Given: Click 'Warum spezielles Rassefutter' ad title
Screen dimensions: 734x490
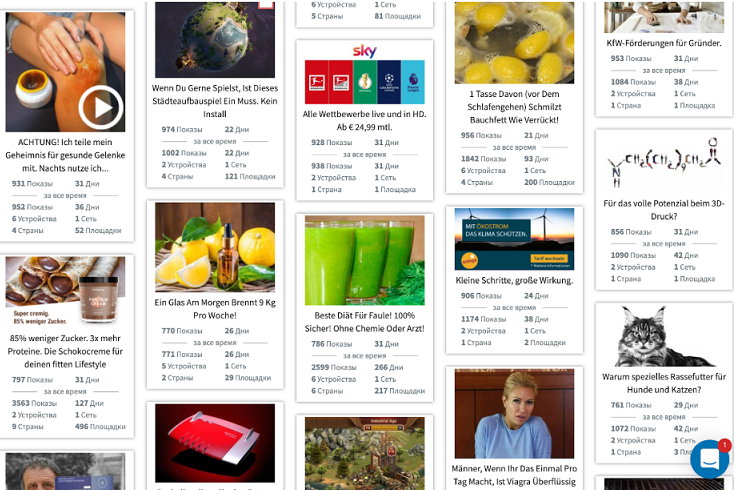Looking at the screenshot, I should 664,383.
